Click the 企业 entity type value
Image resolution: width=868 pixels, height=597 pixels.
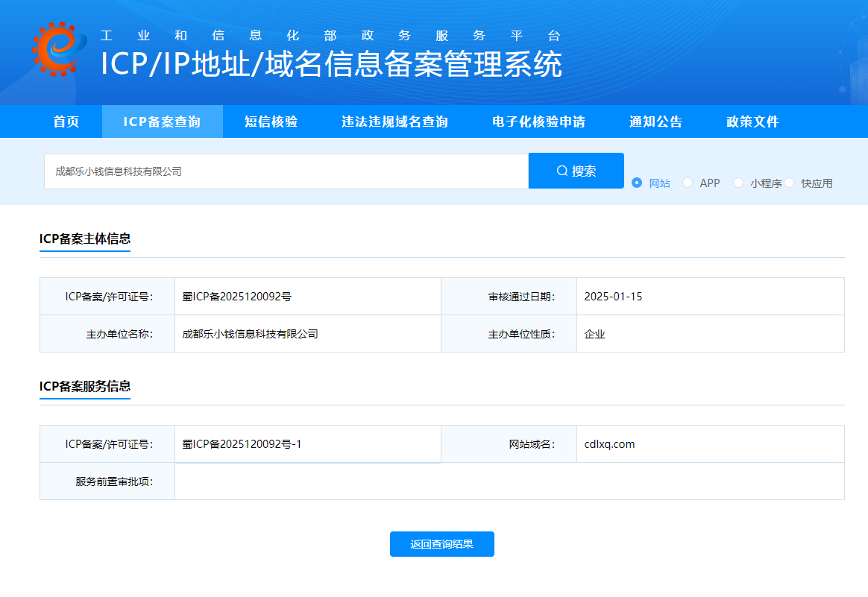[594, 334]
